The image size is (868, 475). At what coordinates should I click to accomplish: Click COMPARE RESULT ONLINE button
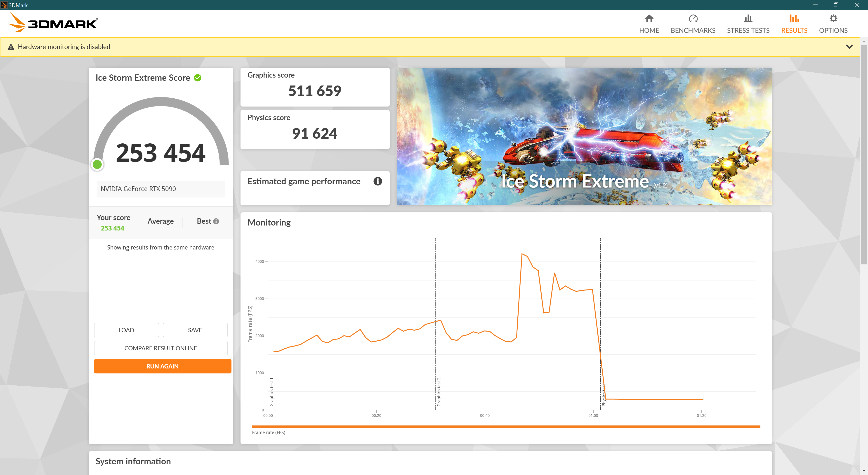161,348
